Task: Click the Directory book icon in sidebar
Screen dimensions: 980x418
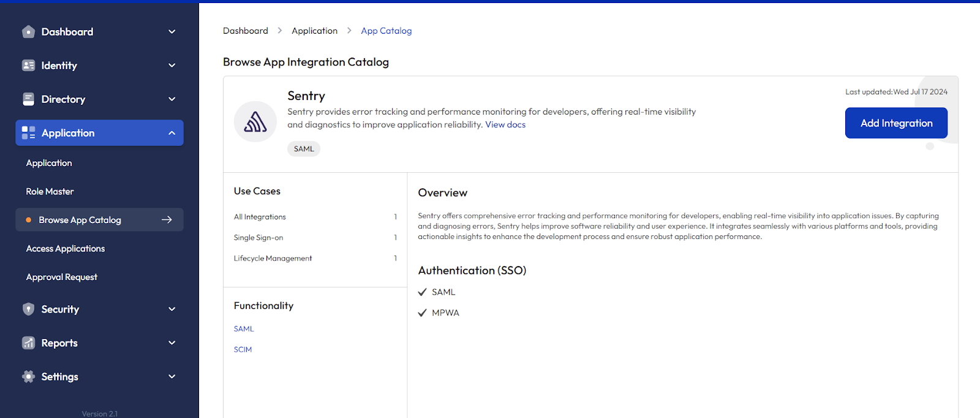Action: [x=28, y=99]
